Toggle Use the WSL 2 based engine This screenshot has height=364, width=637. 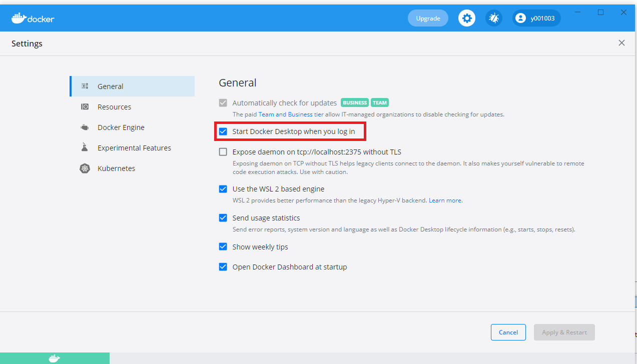point(223,189)
